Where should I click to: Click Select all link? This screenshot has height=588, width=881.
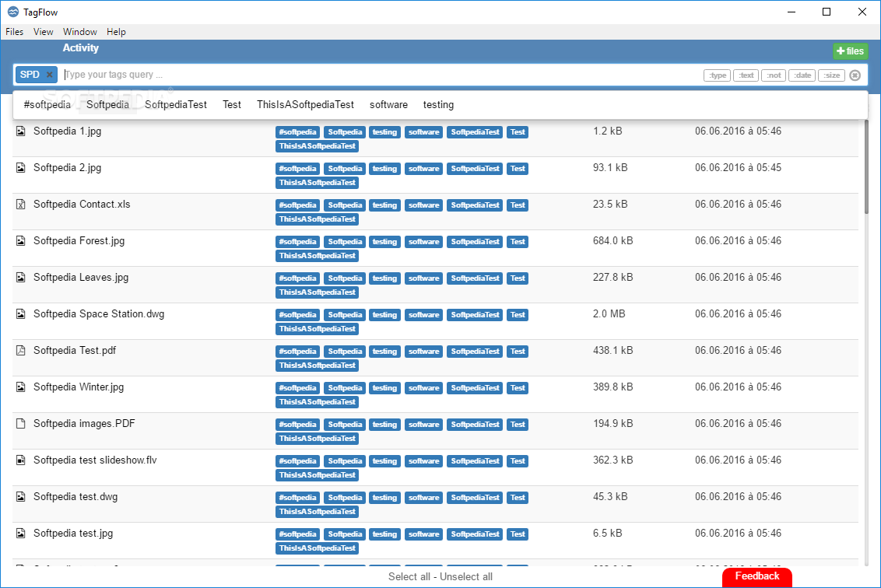pyautogui.click(x=409, y=577)
